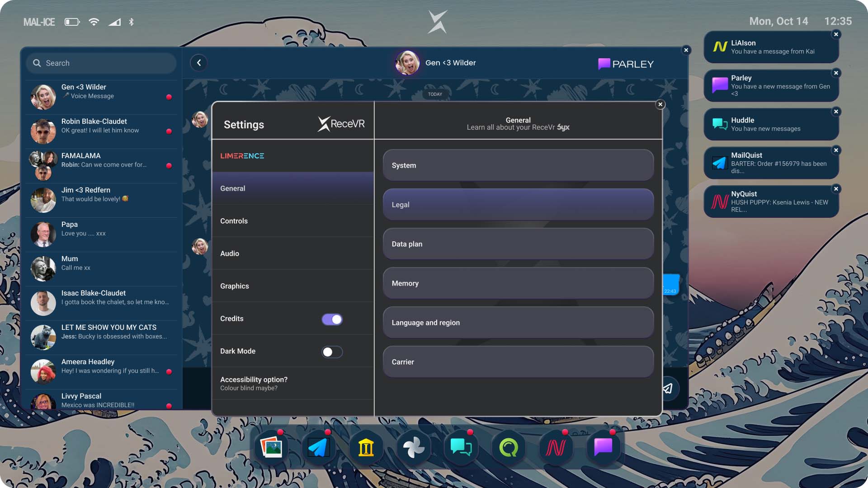Open chat with Robin Blake-Claudet

(101, 131)
